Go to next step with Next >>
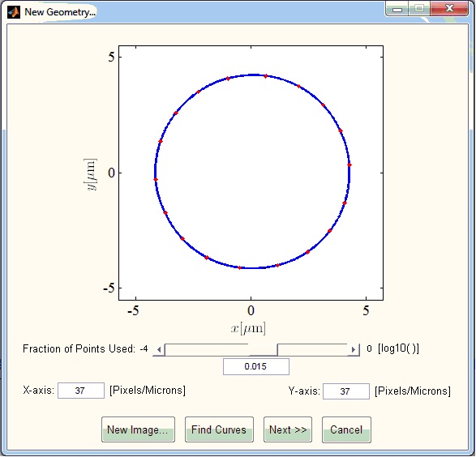This screenshot has height=457, width=476. tap(288, 429)
